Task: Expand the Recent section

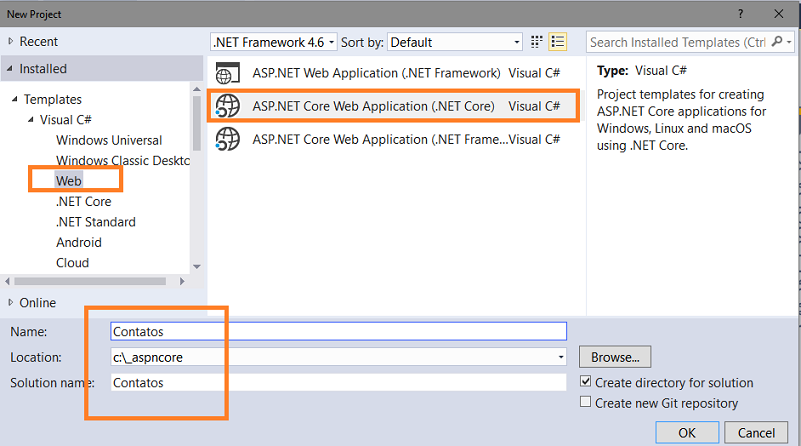Action: (11, 41)
